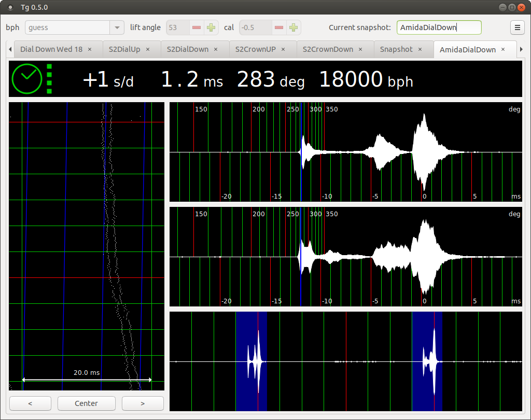
Task: Click the 1.2 ms beat error reading
Action: tap(192, 80)
